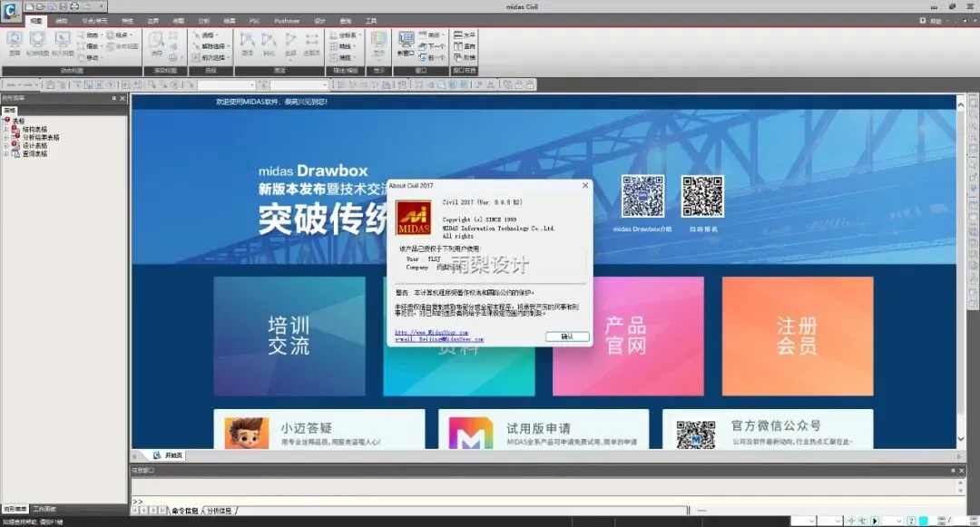
Task: Pin the tree menu panel
Action: tap(113, 99)
